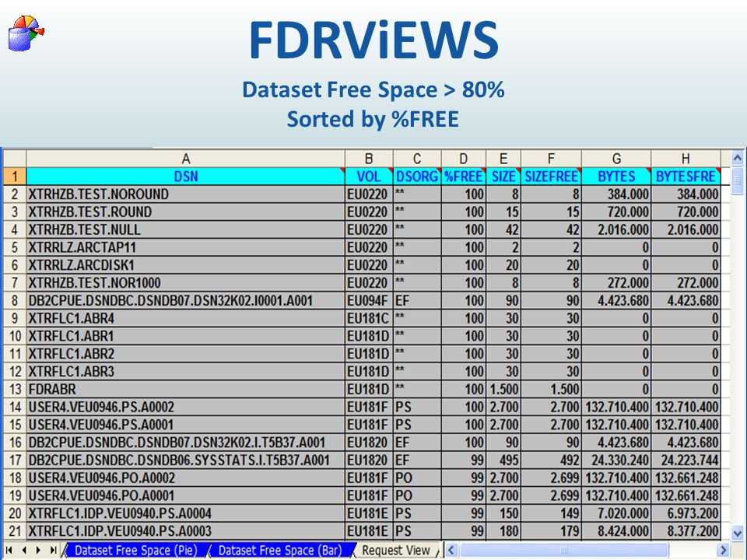
Task: Select VOL cell EU181C
Action: click(369, 318)
